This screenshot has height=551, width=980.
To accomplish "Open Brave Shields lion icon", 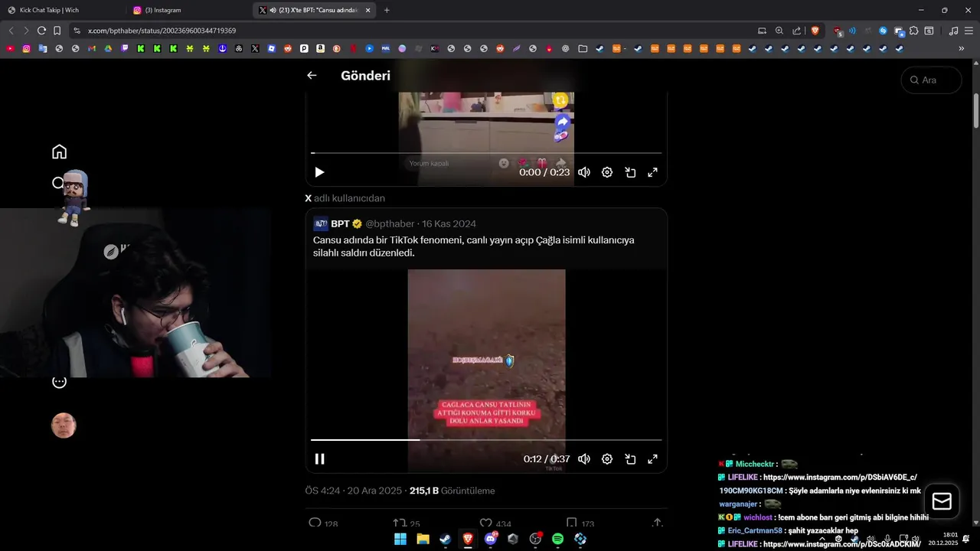I will [815, 31].
